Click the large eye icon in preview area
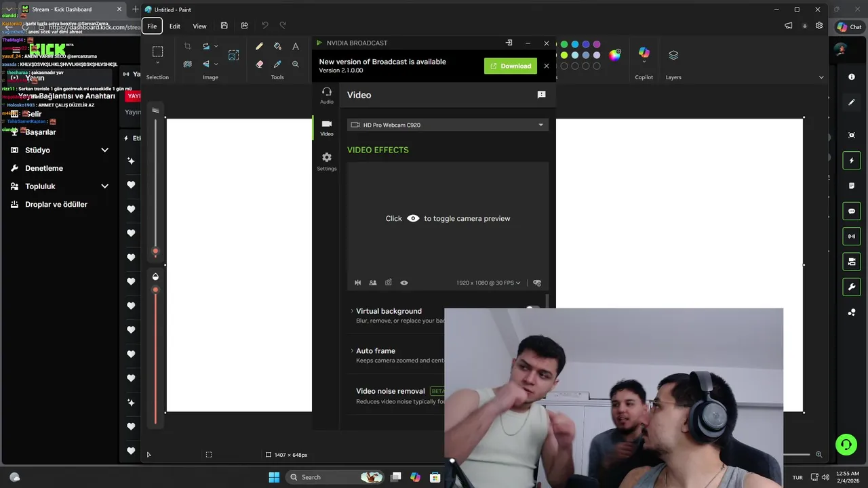Image resolution: width=868 pixels, height=488 pixels. [x=413, y=218]
